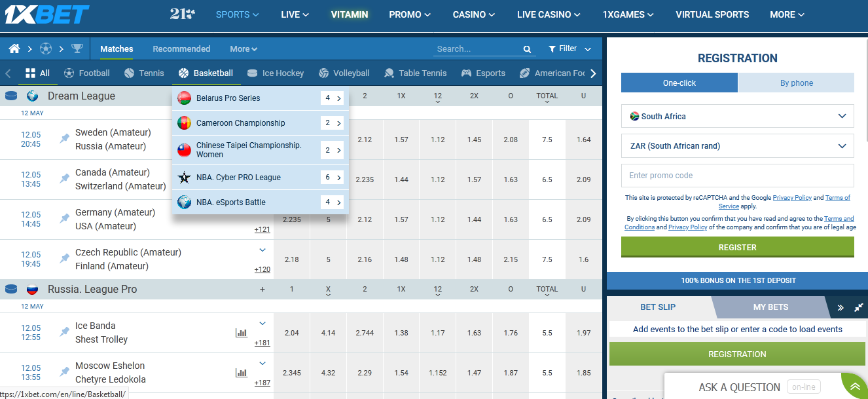This screenshot has width=868, height=399.
Task: Pin the Czech Republic vs Finland match
Action: [x=64, y=258]
